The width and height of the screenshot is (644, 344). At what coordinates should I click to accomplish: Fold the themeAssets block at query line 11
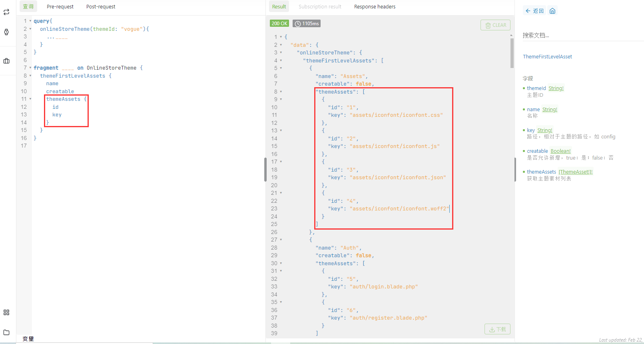pos(30,99)
